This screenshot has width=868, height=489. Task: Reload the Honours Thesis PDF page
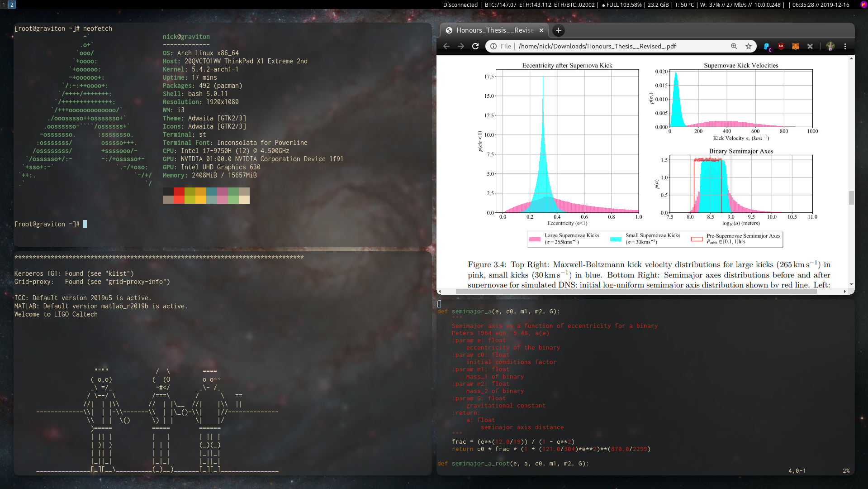click(475, 46)
